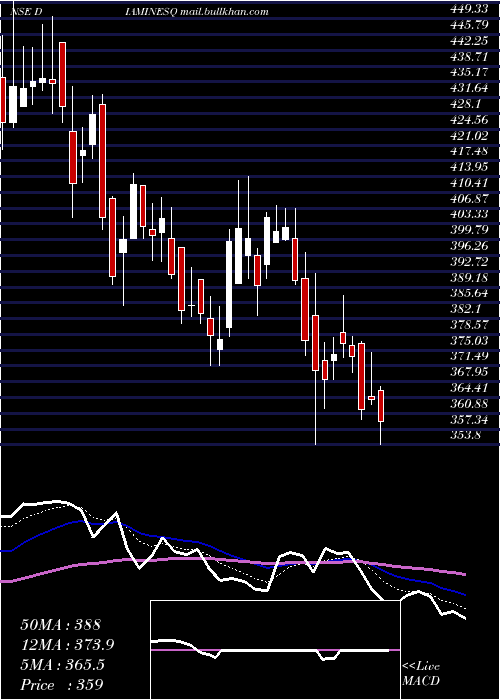Click the 12MA : 373.9 value
The height and width of the screenshot is (700, 500).
(x=67, y=645)
